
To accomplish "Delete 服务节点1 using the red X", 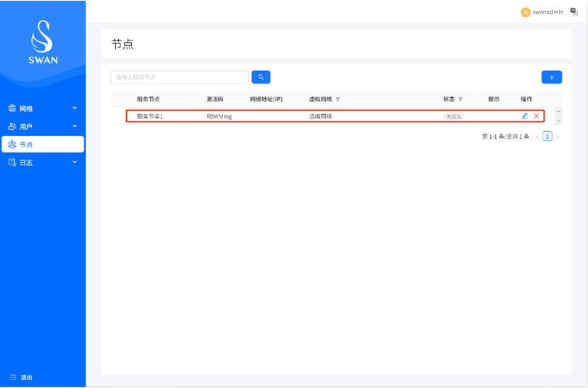I will 536,116.
